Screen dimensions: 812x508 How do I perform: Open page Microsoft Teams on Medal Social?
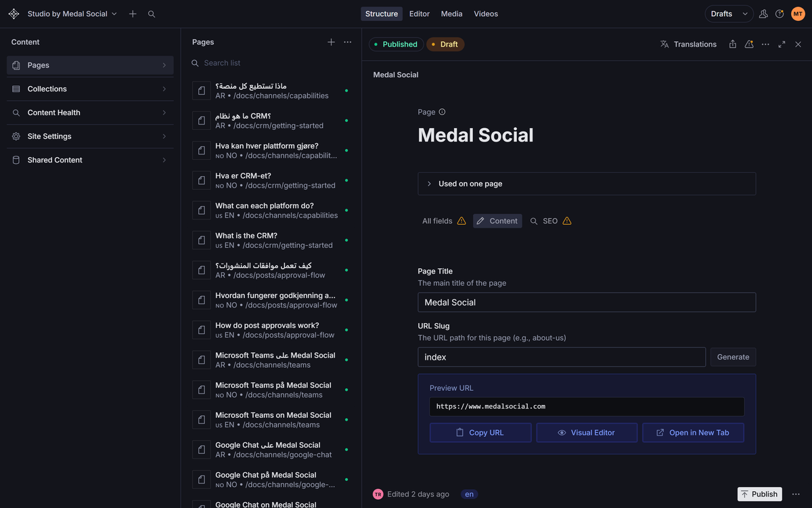(x=271, y=420)
